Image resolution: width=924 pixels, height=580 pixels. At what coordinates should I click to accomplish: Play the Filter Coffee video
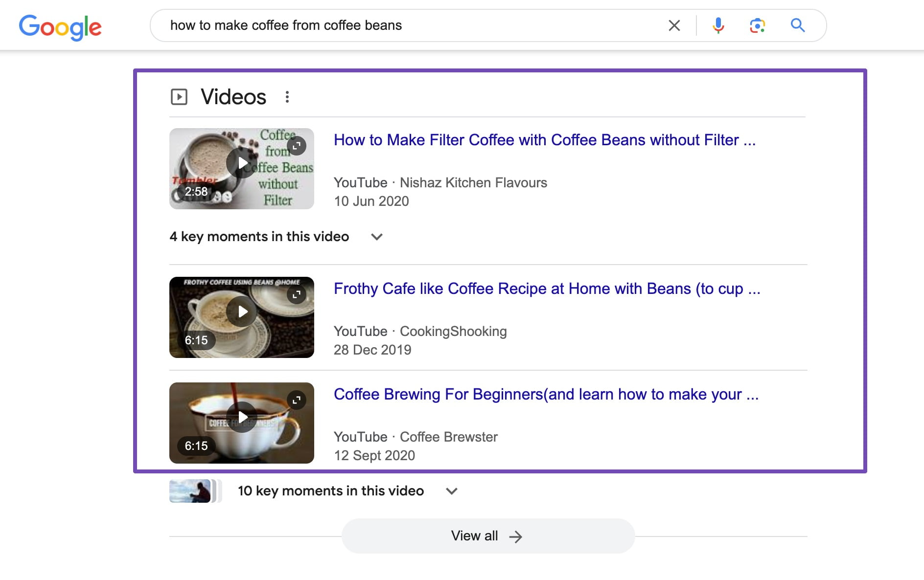coord(242,163)
